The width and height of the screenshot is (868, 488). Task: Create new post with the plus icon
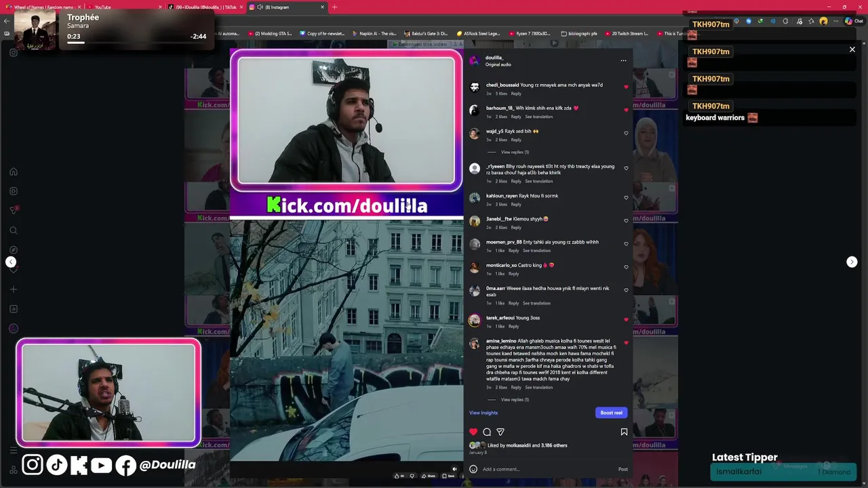(13, 289)
